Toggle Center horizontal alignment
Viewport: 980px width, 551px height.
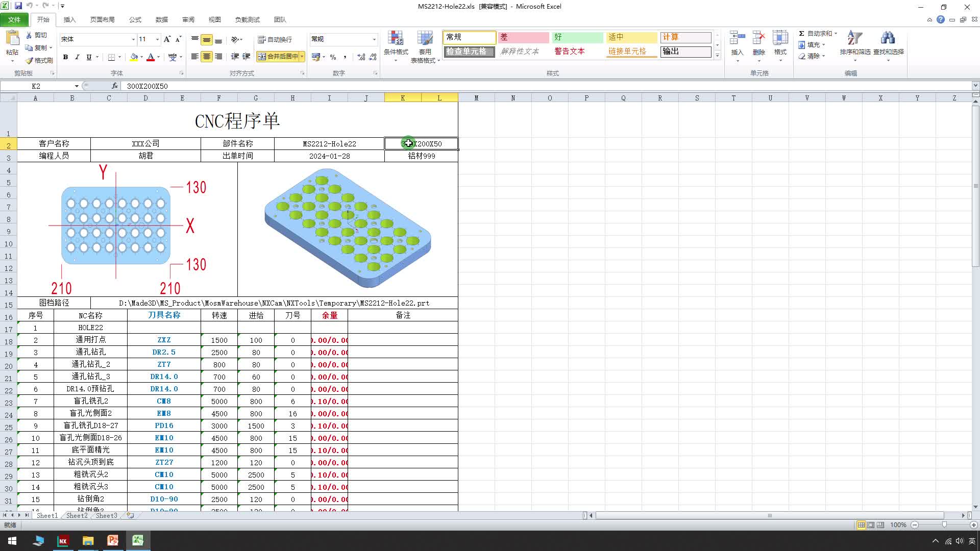click(207, 57)
